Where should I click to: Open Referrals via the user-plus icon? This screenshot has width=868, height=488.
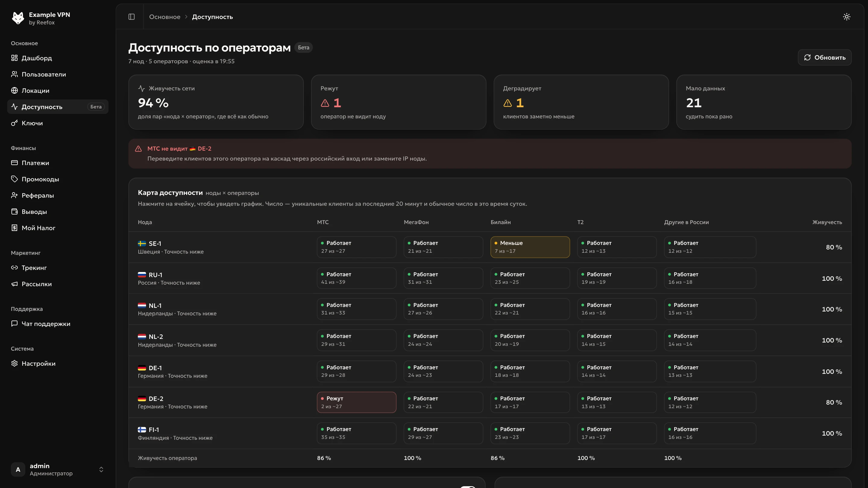[14, 195]
